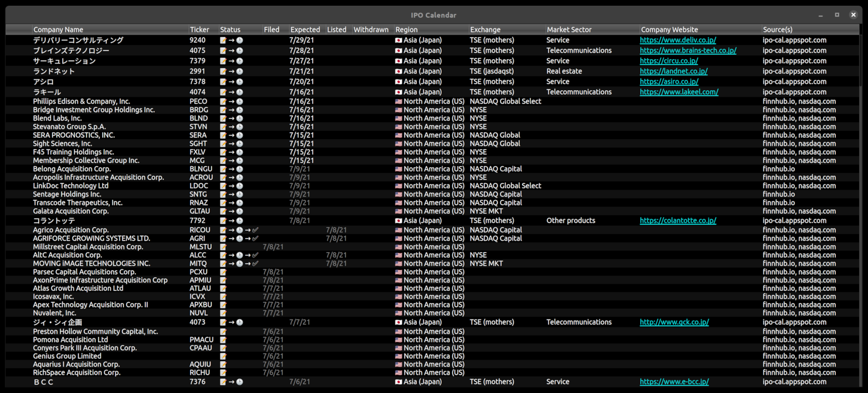Click NASDAQ Global Select cell in PECO row
The image size is (868, 393).
point(505,101)
